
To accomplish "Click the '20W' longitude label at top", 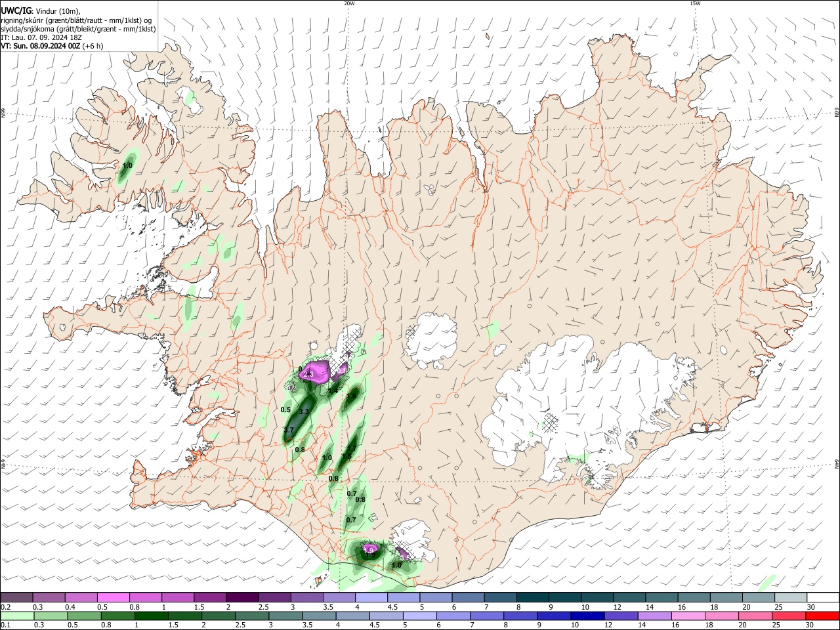I will 349,3.
